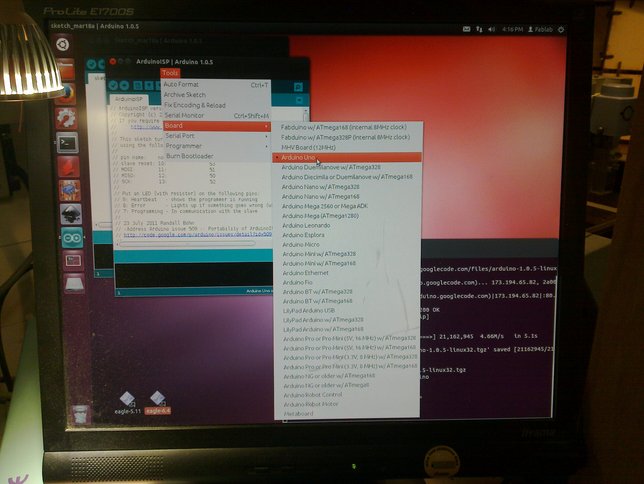Open the mail envelope indicator in top panel
The width and height of the screenshot is (644, 484).
(x=467, y=29)
